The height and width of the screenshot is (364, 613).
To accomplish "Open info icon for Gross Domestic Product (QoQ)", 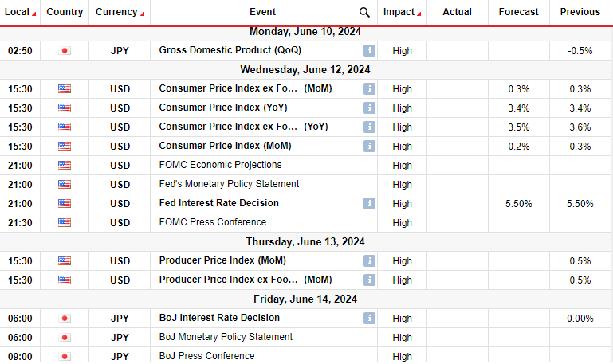I will (x=369, y=50).
